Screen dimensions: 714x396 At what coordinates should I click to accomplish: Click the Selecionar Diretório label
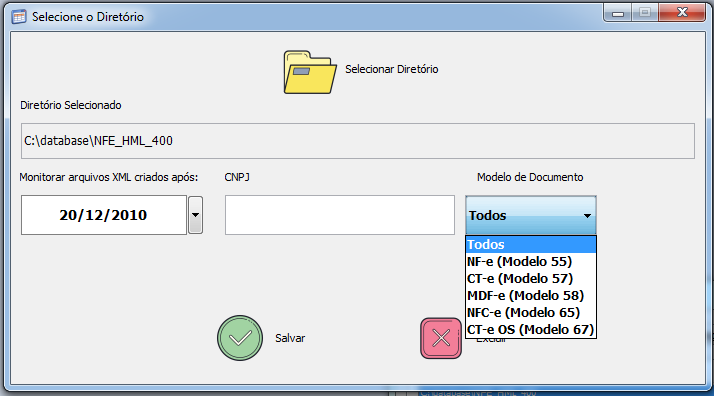tap(392, 69)
